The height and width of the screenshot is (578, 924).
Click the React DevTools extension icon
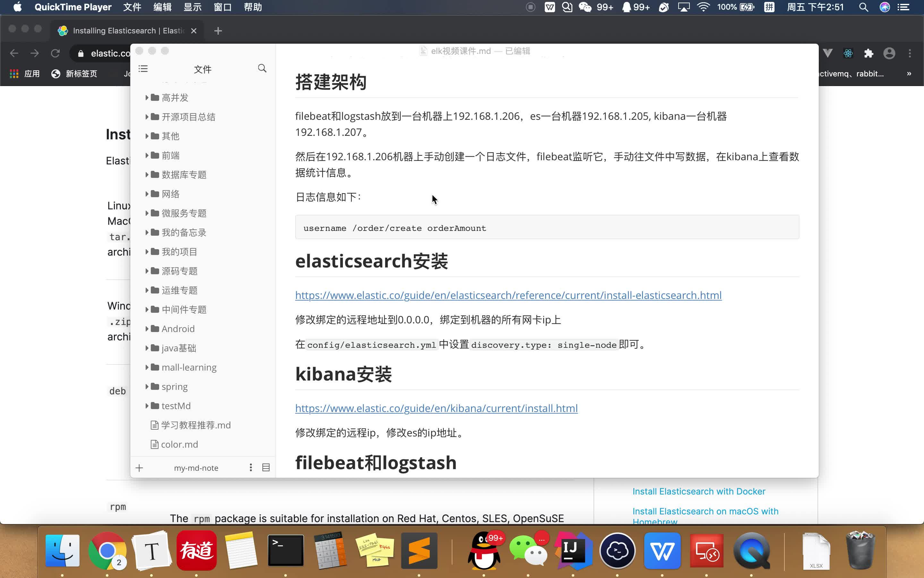pos(848,53)
